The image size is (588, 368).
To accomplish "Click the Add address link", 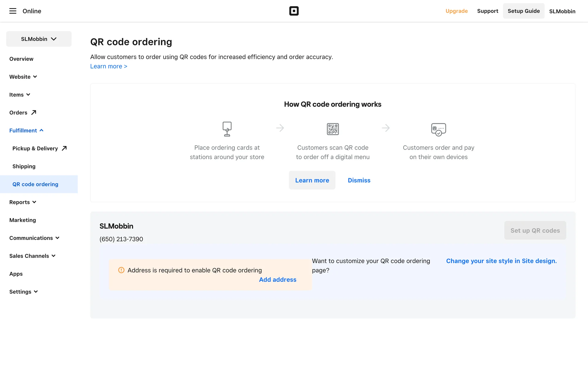I will [277, 280].
